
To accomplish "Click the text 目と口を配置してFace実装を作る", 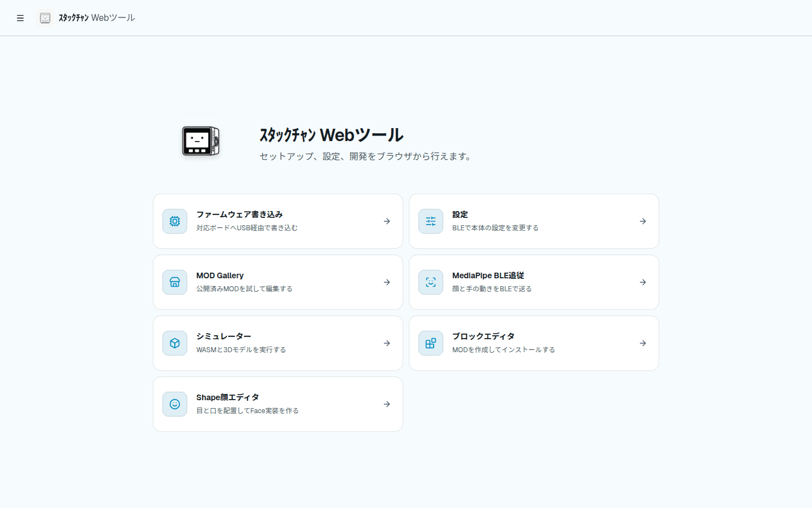I will click(248, 411).
